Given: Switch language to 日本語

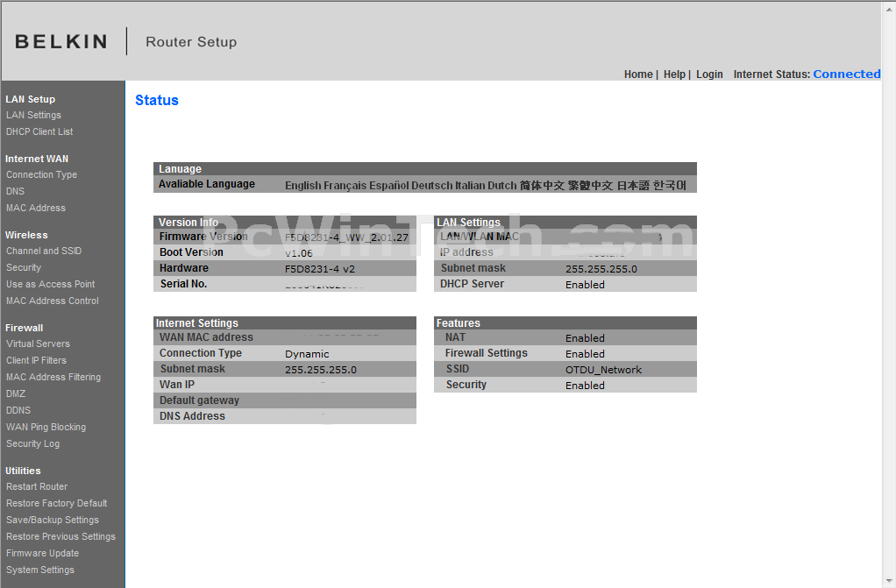Looking at the screenshot, I should point(633,185).
